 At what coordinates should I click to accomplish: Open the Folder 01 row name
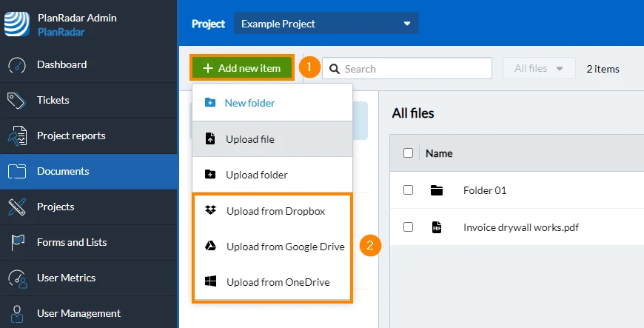tap(485, 190)
